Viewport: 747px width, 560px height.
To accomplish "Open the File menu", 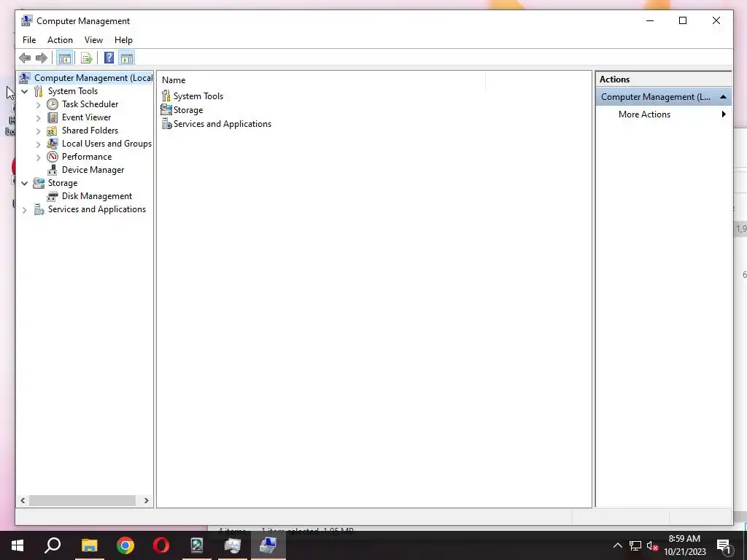I will point(29,40).
